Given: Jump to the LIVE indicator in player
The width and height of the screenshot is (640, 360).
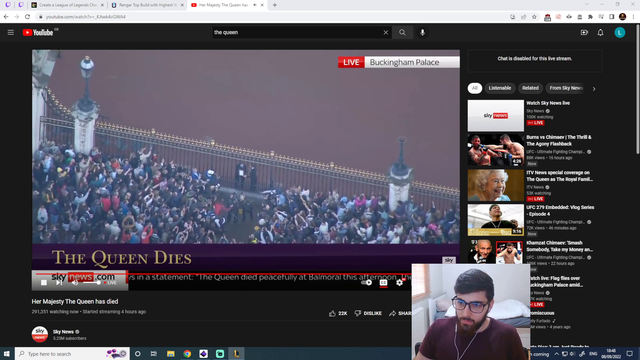Looking at the screenshot, I should click(110, 282).
